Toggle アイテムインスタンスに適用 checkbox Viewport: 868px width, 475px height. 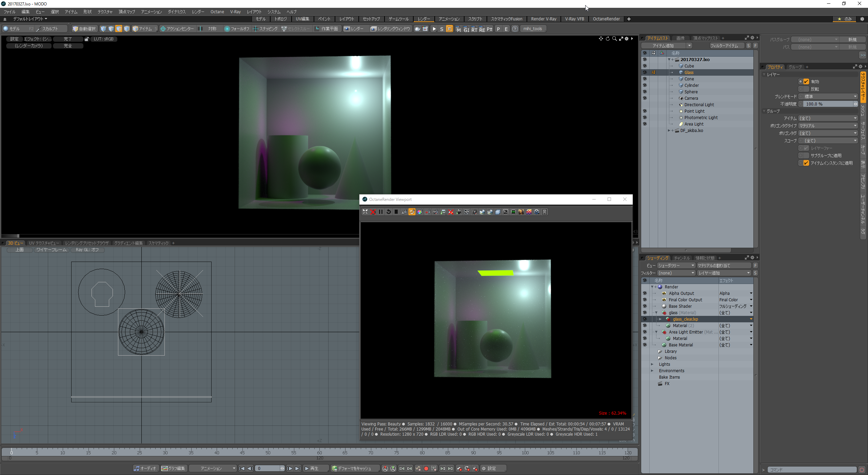[806, 163]
